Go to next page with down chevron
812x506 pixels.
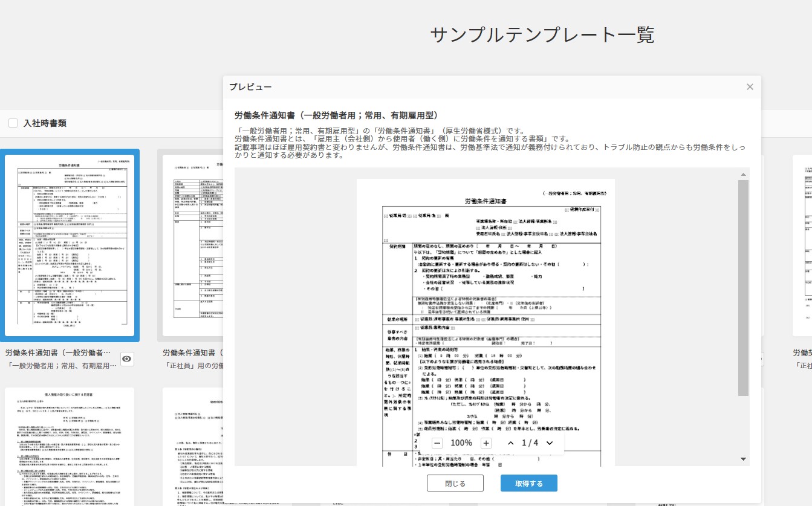pos(550,443)
